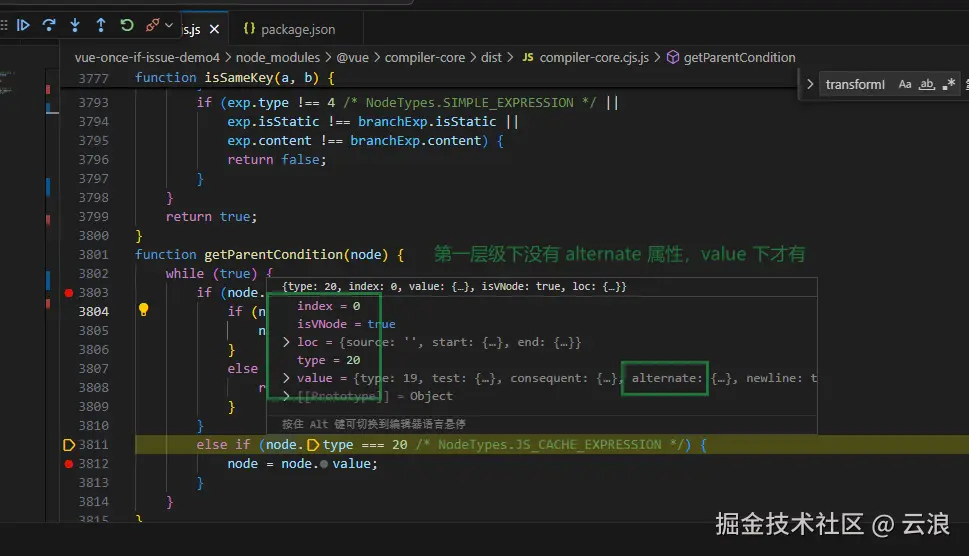The image size is (969, 556).
Task: Grab the debug toolbar drag handle
Action: pos(4,25)
